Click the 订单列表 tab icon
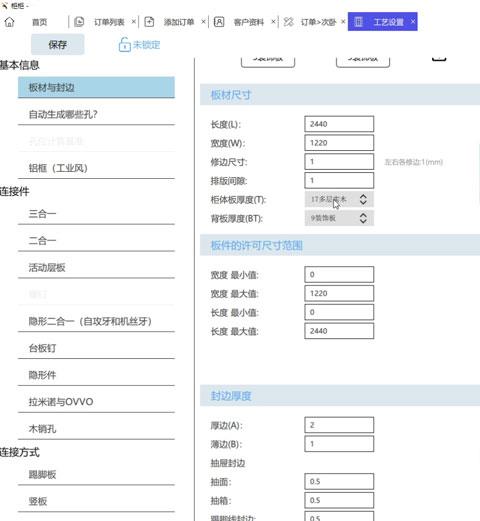 [x=79, y=22]
